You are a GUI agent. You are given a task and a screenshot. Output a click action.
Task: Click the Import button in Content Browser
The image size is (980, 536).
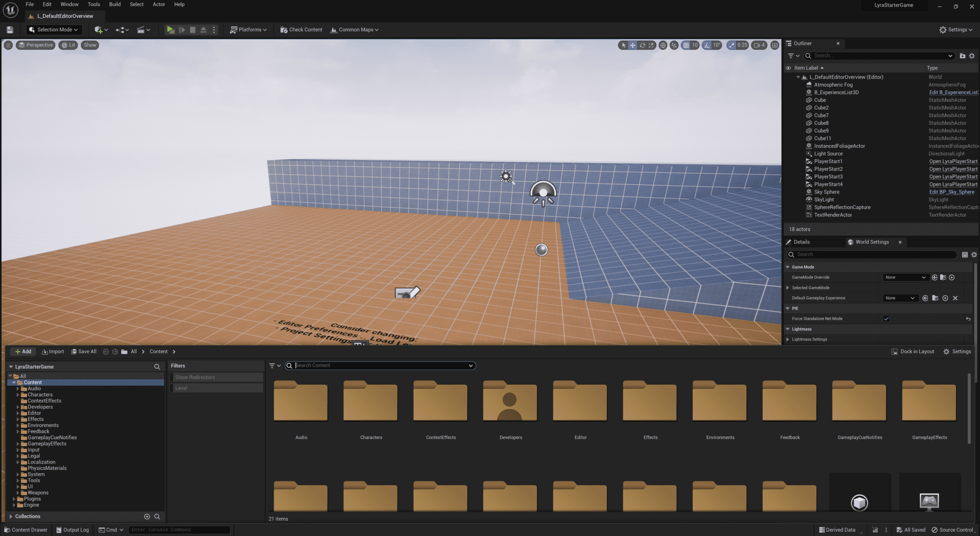53,352
